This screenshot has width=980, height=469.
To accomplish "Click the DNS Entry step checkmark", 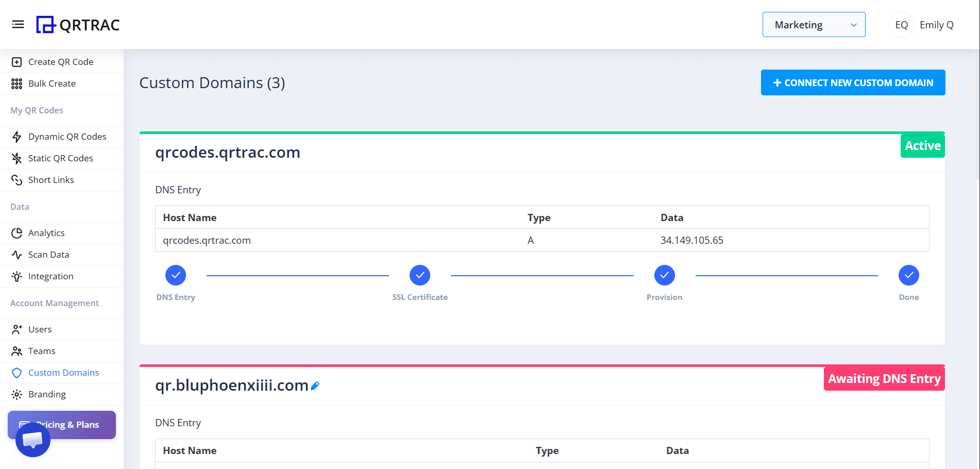I will pyautogui.click(x=176, y=275).
